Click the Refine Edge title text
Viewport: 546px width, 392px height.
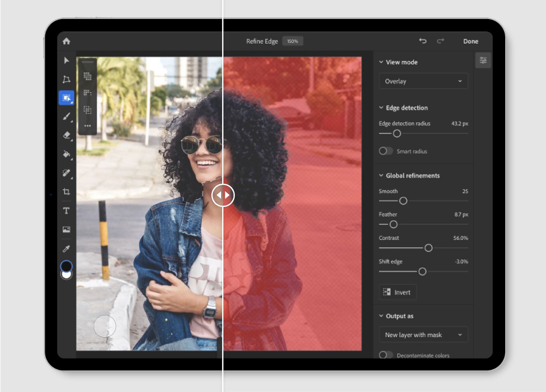[x=262, y=41]
